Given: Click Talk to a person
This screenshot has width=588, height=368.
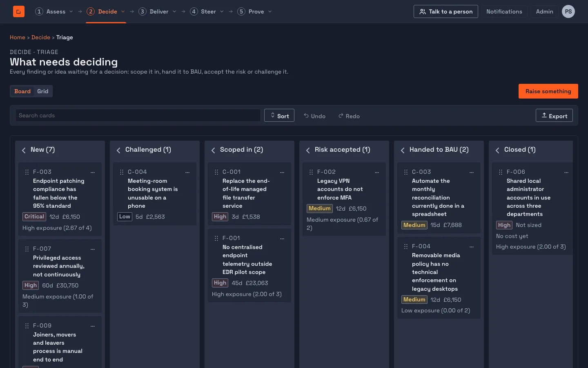Looking at the screenshot, I should [x=446, y=11].
